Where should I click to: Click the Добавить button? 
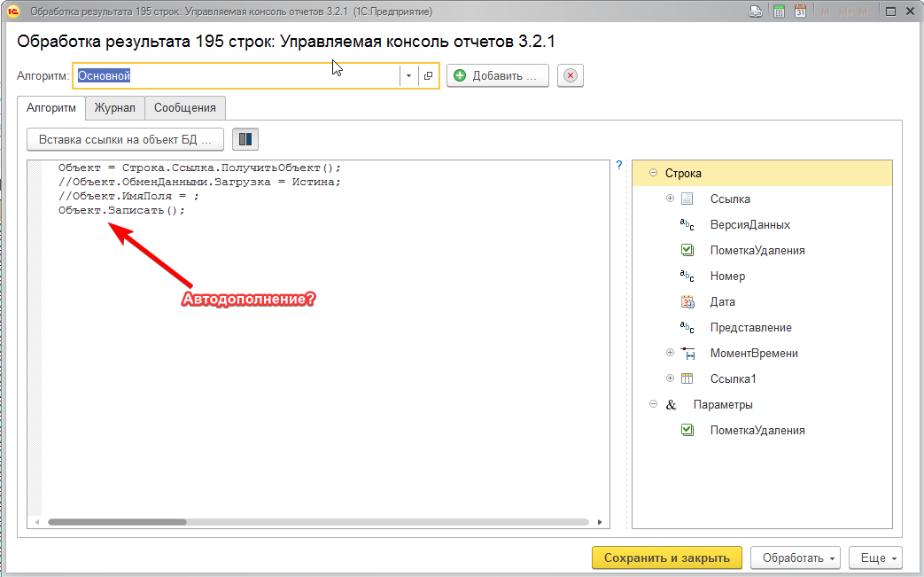tap(497, 75)
